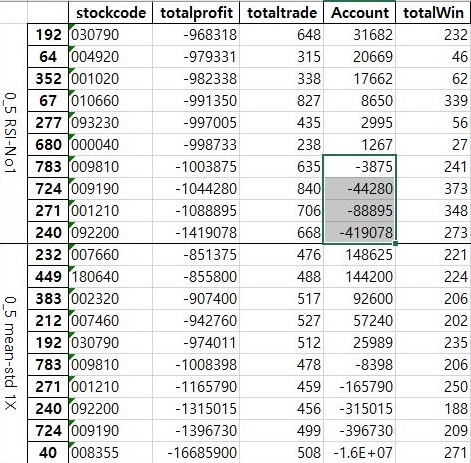Click the merged cell labeled 0_5 mean-std 1X
The width and height of the screenshot is (471, 463).
[13, 353]
